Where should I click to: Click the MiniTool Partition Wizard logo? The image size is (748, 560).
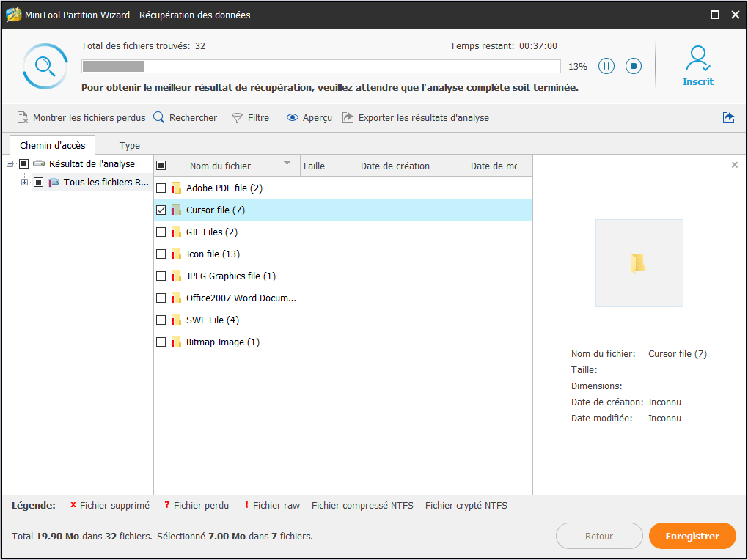point(13,15)
